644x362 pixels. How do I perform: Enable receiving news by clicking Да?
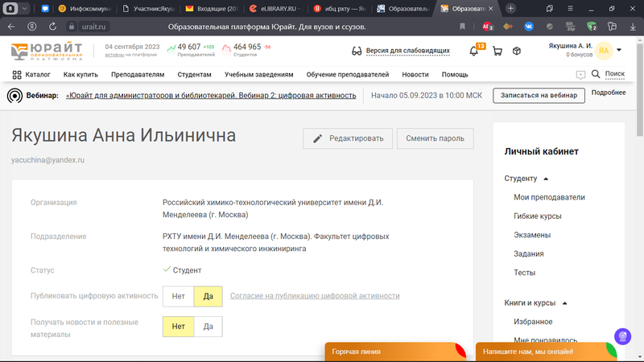(x=208, y=326)
